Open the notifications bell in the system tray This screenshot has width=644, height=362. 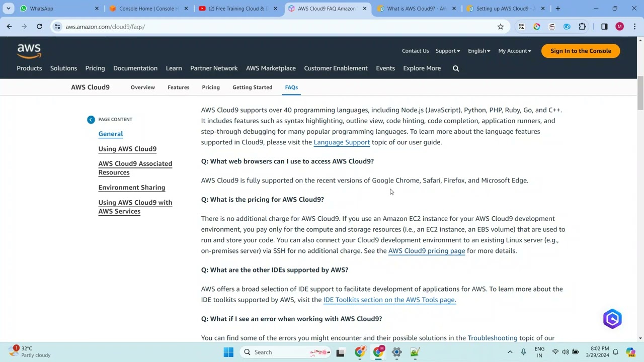[x=615, y=352]
